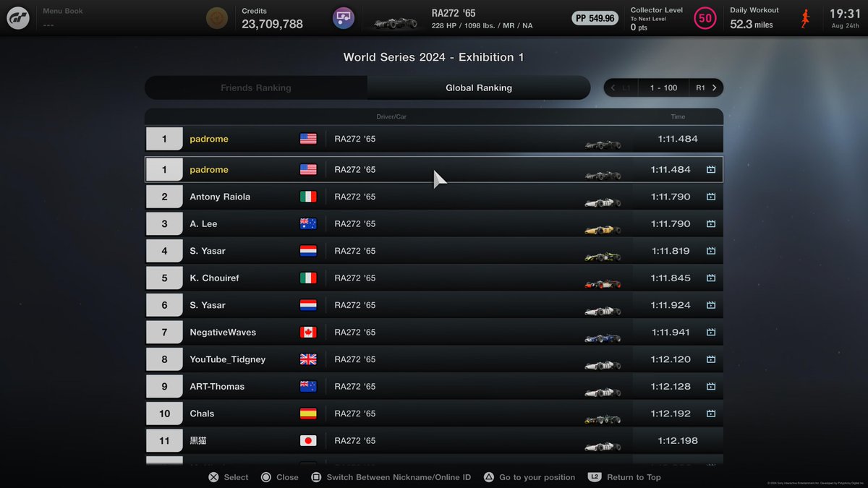Open replay icon for NegativeWaves' row
This screenshot has height=488, width=868.
click(x=711, y=333)
